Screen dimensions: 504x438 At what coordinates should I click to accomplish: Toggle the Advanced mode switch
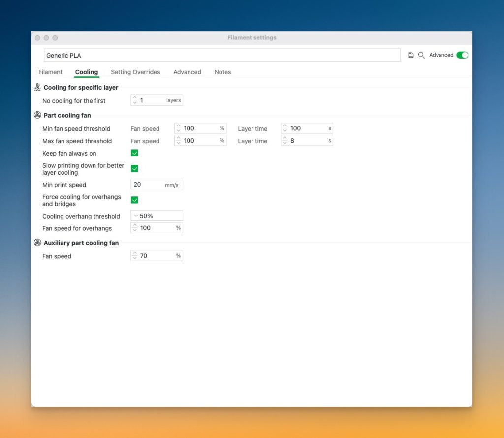tap(462, 55)
